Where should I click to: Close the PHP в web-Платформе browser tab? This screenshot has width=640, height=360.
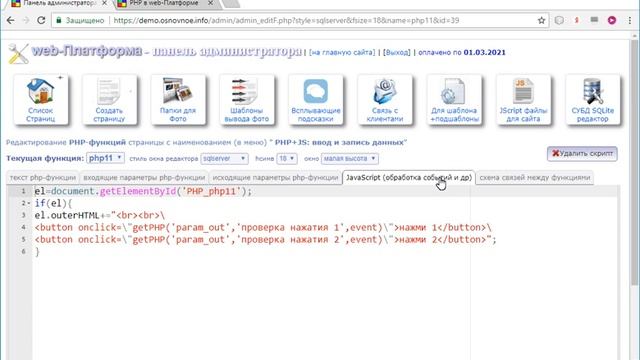(x=210, y=3)
